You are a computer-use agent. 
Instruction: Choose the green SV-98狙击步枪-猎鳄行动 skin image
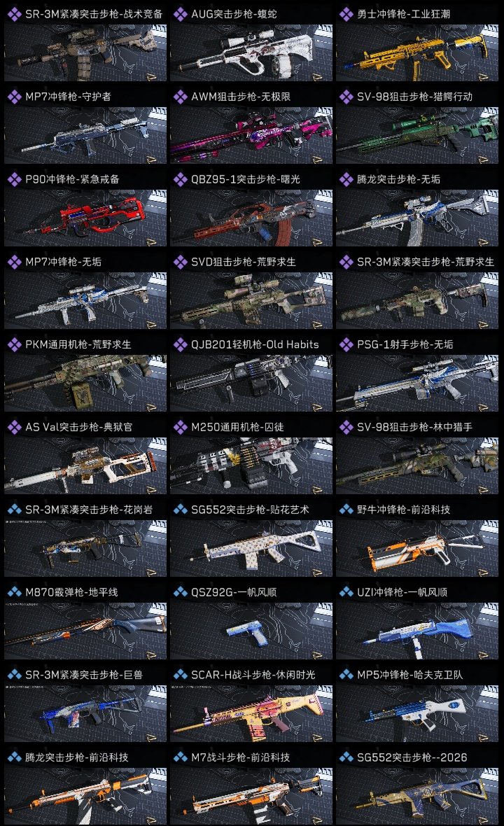click(x=417, y=135)
